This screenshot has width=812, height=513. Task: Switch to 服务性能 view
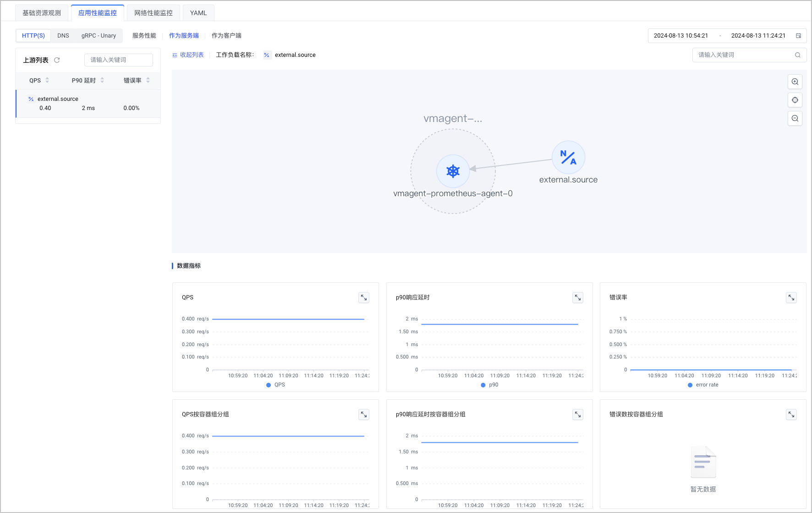coord(144,36)
